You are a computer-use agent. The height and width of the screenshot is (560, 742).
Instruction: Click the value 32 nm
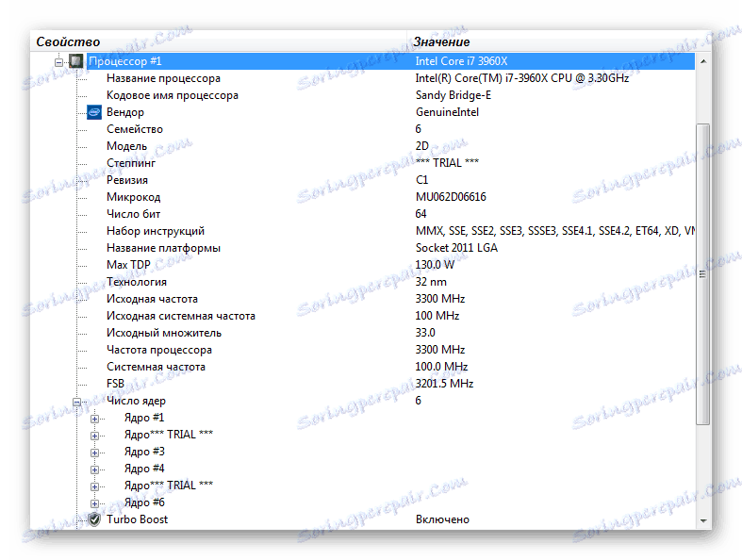click(x=431, y=282)
